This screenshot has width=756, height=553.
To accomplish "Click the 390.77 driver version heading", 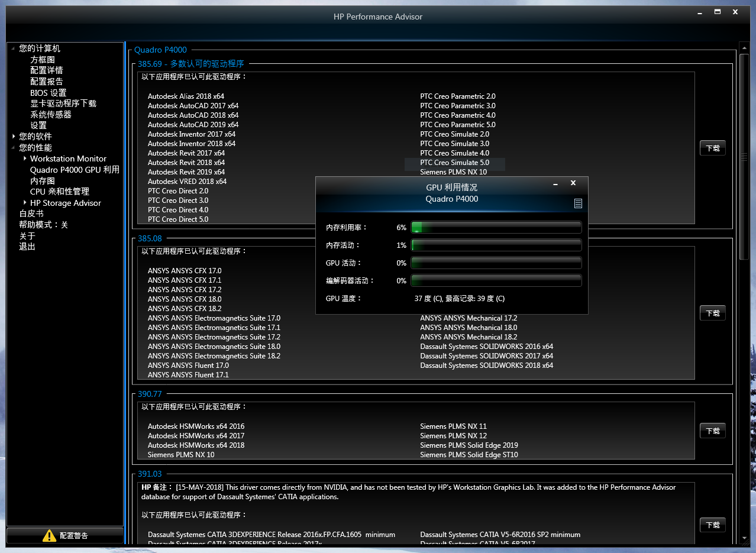I will pos(150,394).
